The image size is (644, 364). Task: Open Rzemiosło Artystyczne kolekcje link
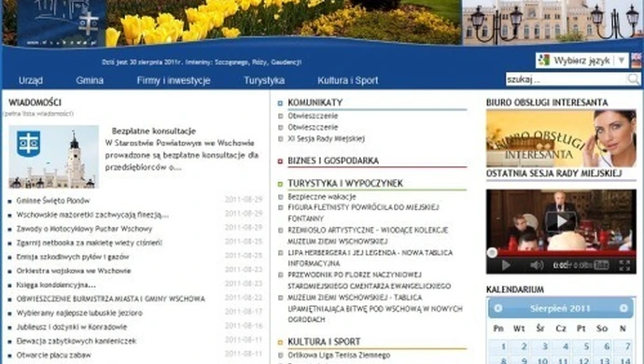pyautogui.click(x=368, y=235)
